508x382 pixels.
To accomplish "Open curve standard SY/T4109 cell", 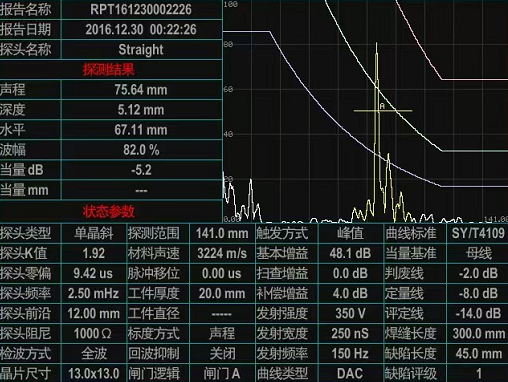I will pyautogui.click(x=478, y=233).
